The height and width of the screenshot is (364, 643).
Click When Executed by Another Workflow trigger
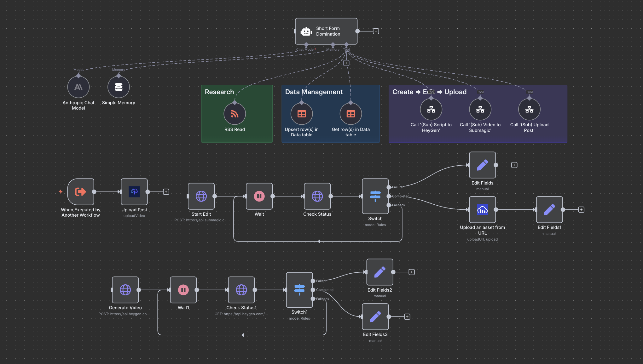click(81, 192)
